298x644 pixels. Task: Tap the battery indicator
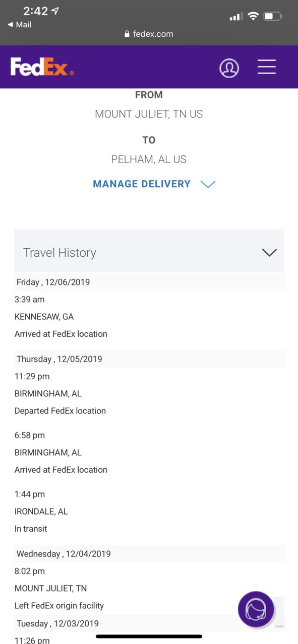(x=273, y=17)
